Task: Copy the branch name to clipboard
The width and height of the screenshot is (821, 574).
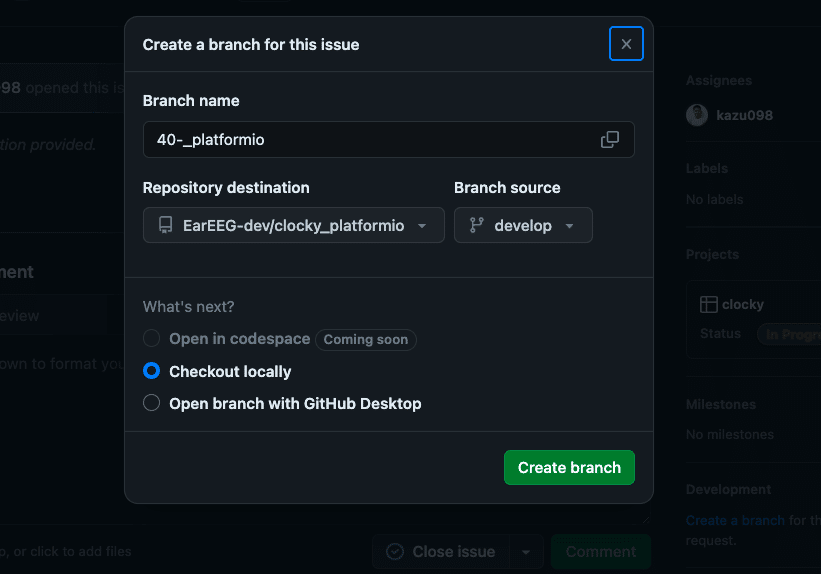Action: 609,139
